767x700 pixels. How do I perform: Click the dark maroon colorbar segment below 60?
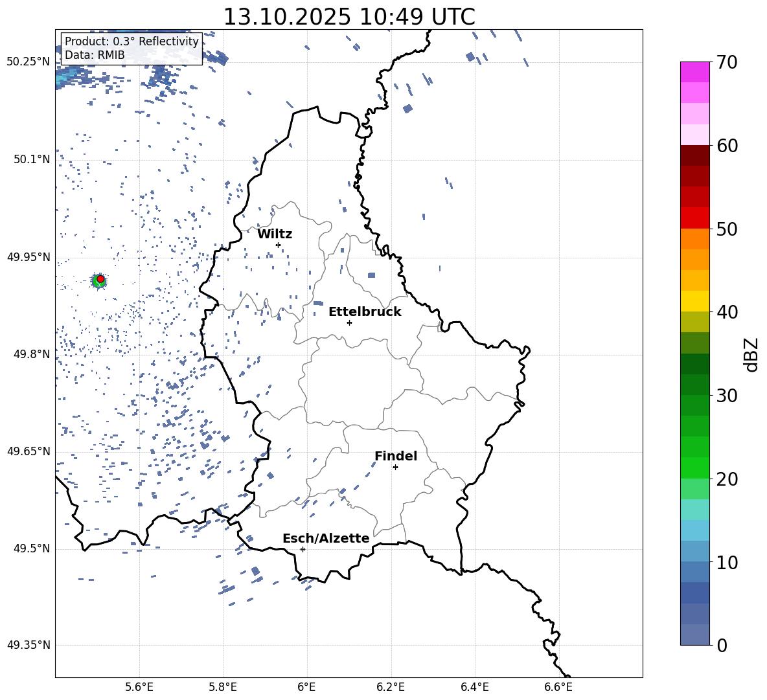coord(695,155)
